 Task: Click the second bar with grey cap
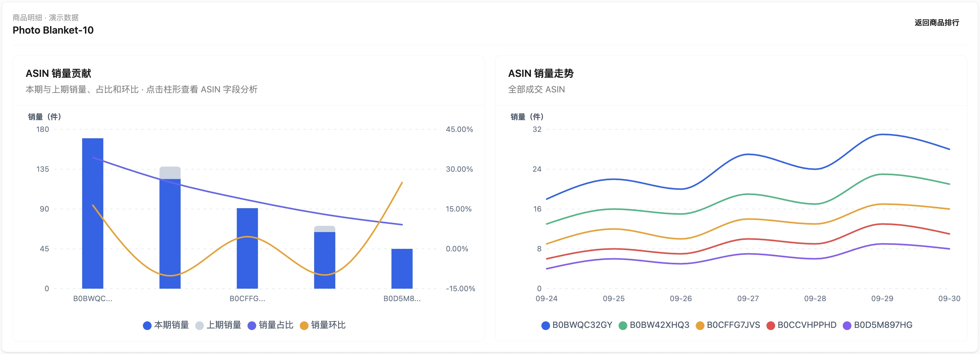click(170, 227)
